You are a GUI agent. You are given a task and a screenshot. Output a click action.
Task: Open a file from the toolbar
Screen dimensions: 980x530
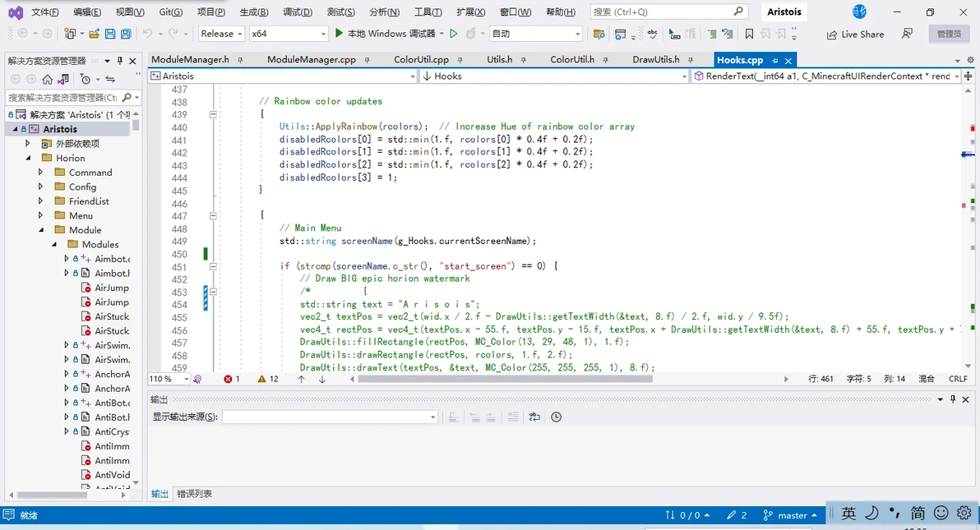click(x=94, y=34)
